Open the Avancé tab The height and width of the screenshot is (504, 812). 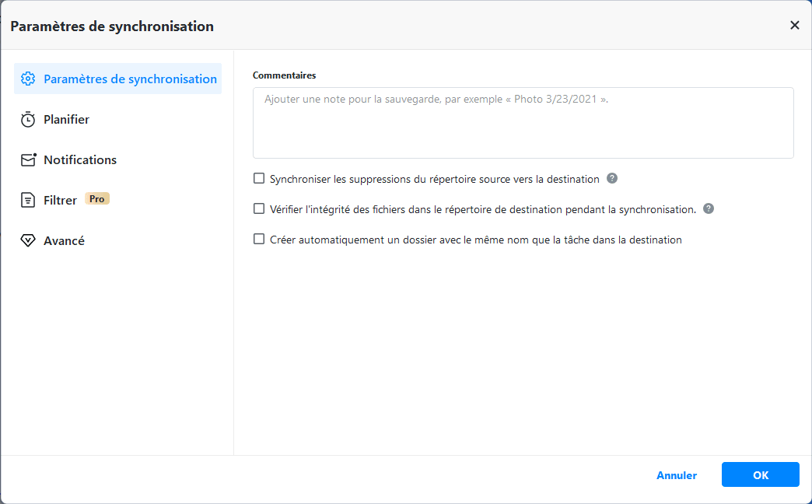(64, 241)
